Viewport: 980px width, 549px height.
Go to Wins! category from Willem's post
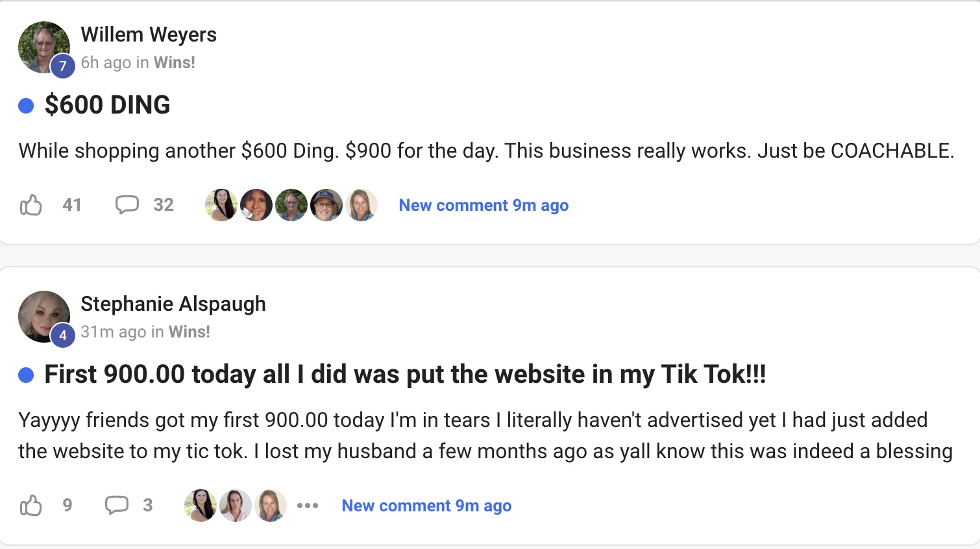click(x=175, y=62)
